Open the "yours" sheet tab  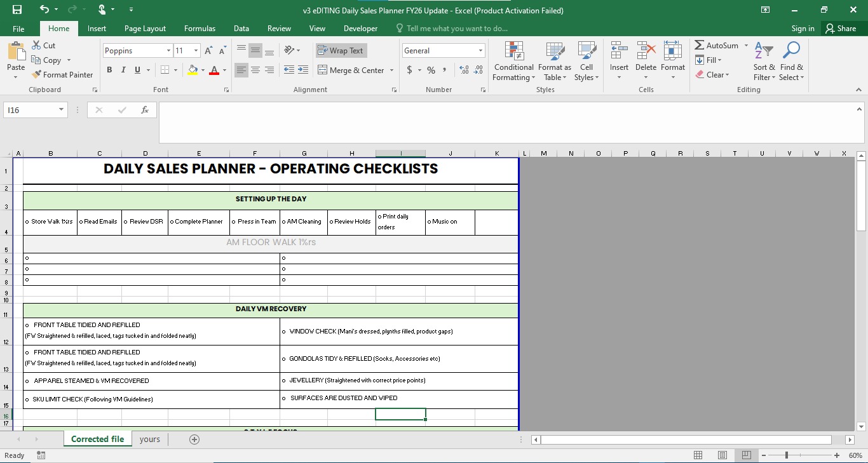pos(150,439)
